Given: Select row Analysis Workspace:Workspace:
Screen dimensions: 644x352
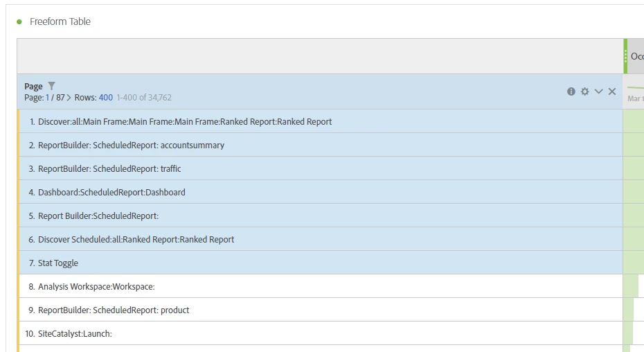Looking at the screenshot, I should pos(321,286).
